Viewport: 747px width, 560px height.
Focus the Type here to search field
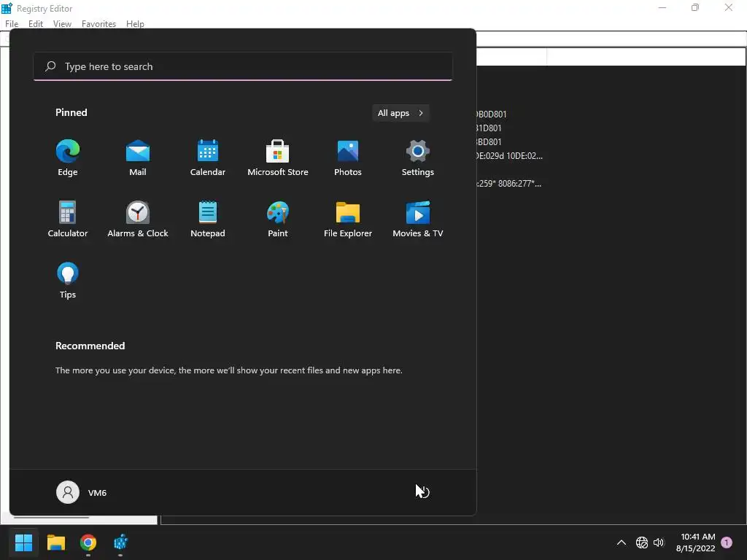coord(242,66)
